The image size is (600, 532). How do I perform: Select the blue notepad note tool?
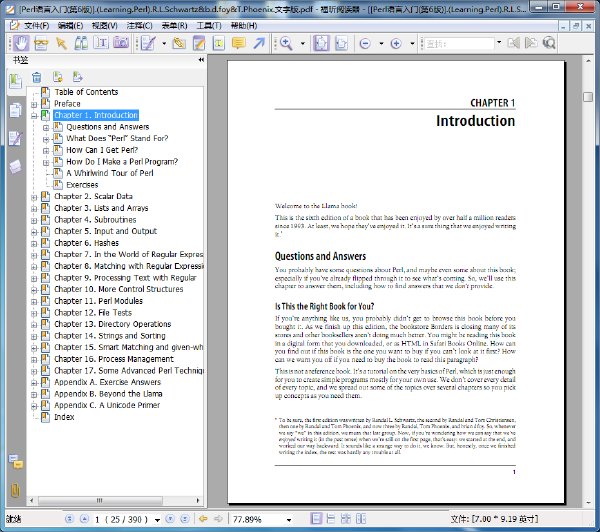pos(199,43)
